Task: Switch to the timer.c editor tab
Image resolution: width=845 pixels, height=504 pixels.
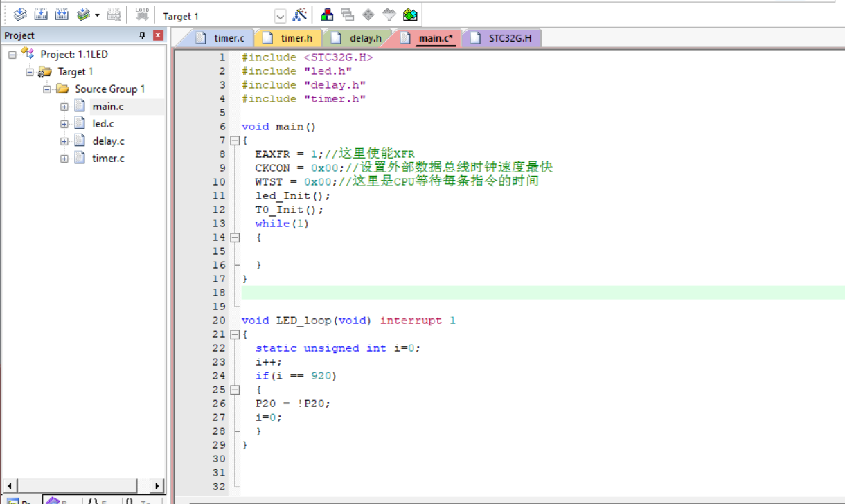Action: tap(222, 38)
